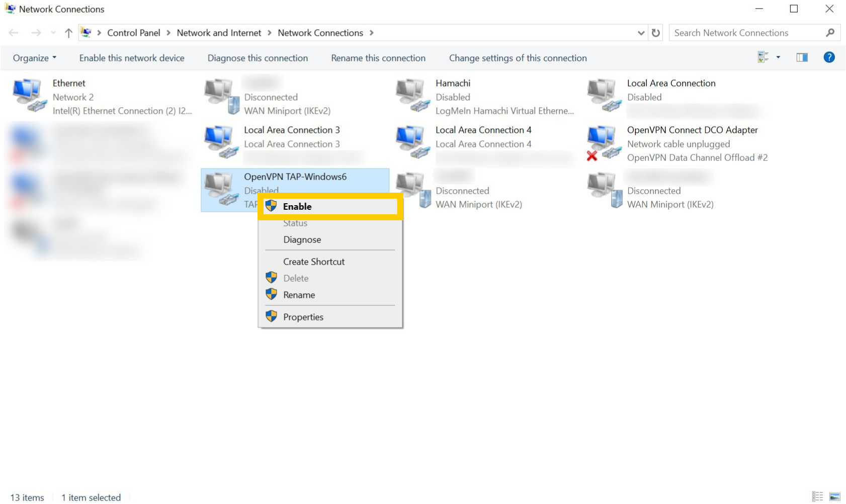846x504 pixels.
Task: Click the '13 items' status text
Action: coord(27,497)
